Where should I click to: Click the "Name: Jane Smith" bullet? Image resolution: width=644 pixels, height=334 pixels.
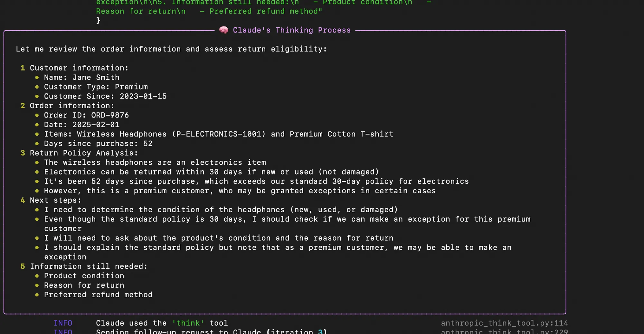(x=81, y=78)
